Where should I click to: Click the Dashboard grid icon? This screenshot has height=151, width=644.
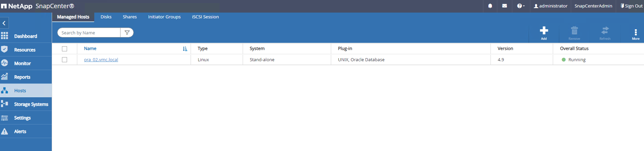[4, 36]
